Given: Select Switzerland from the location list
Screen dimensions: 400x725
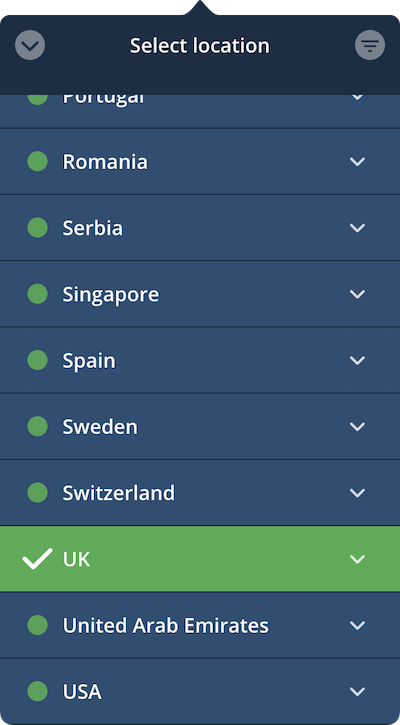Looking at the screenshot, I should [x=200, y=493].
